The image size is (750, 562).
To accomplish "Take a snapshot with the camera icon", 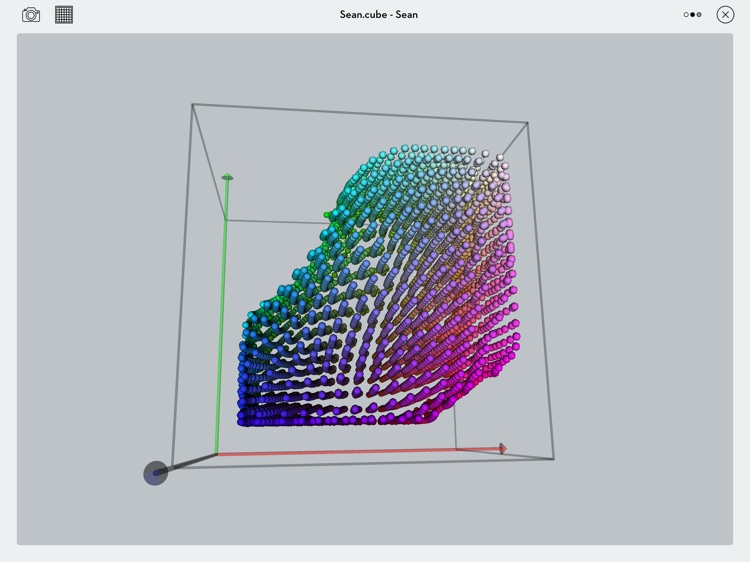I will [31, 15].
